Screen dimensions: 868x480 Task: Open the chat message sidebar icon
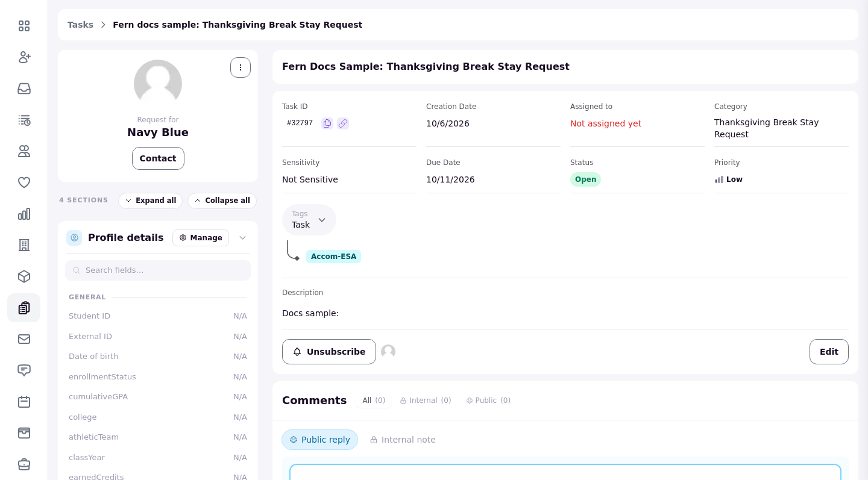pos(24,370)
